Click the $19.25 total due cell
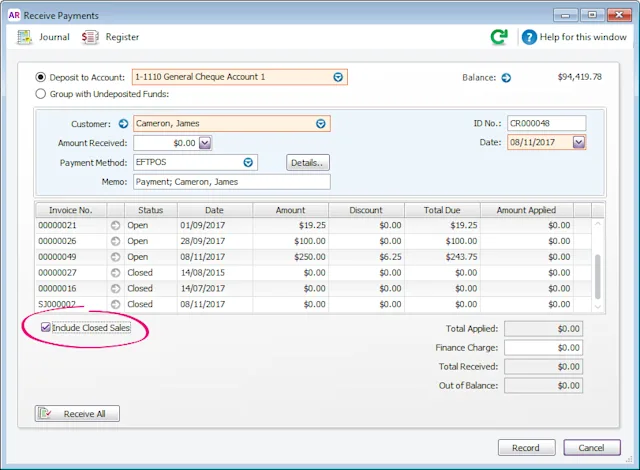 pyautogui.click(x=442, y=225)
